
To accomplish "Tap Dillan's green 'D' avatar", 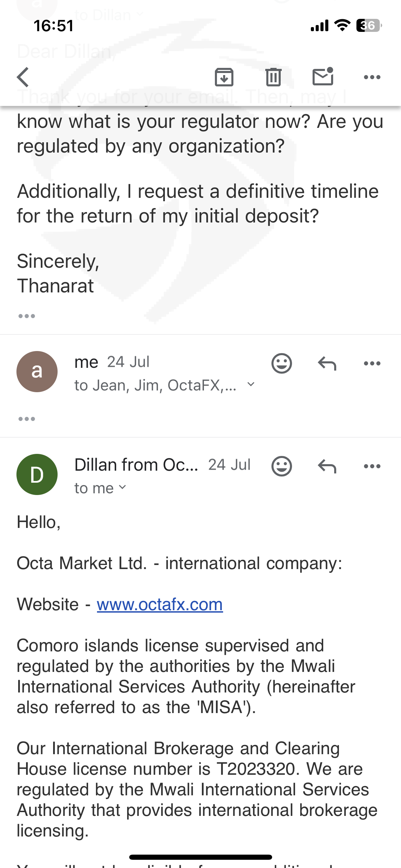I will (37, 474).
